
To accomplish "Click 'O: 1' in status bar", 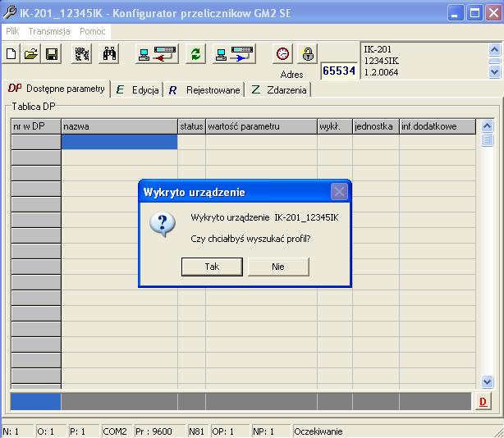I will pyautogui.click(x=46, y=431).
